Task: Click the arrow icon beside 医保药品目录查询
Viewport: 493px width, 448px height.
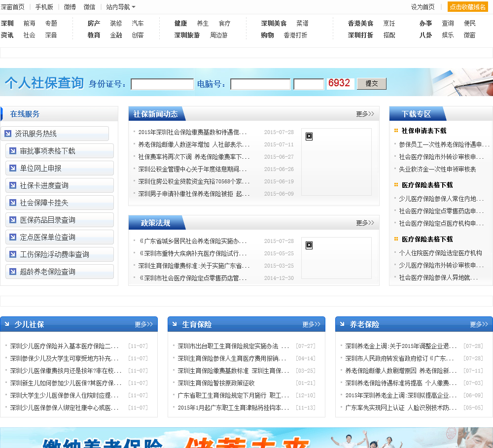Action: (x=13, y=220)
